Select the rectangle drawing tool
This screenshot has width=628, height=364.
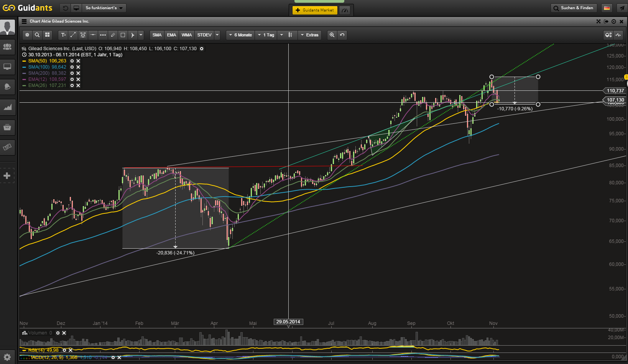(123, 35)
